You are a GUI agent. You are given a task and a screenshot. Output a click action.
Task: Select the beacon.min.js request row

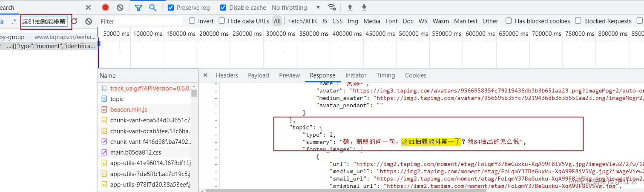[x=145, y=109]
